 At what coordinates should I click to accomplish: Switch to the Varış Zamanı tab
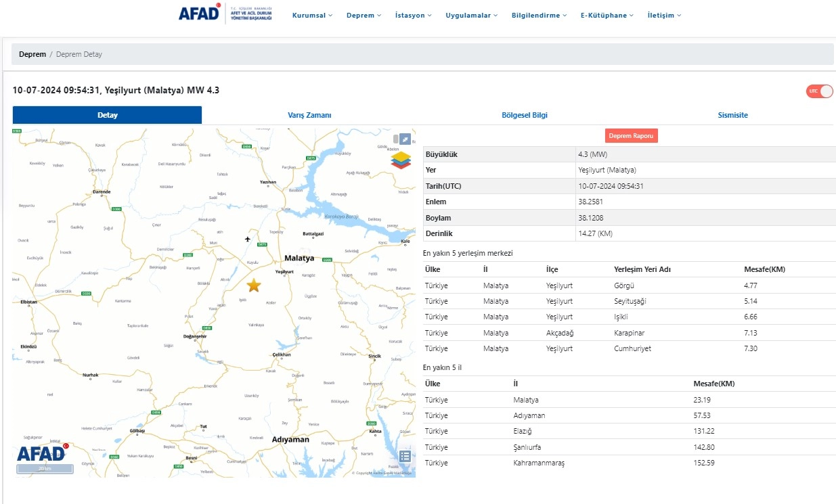309,115
